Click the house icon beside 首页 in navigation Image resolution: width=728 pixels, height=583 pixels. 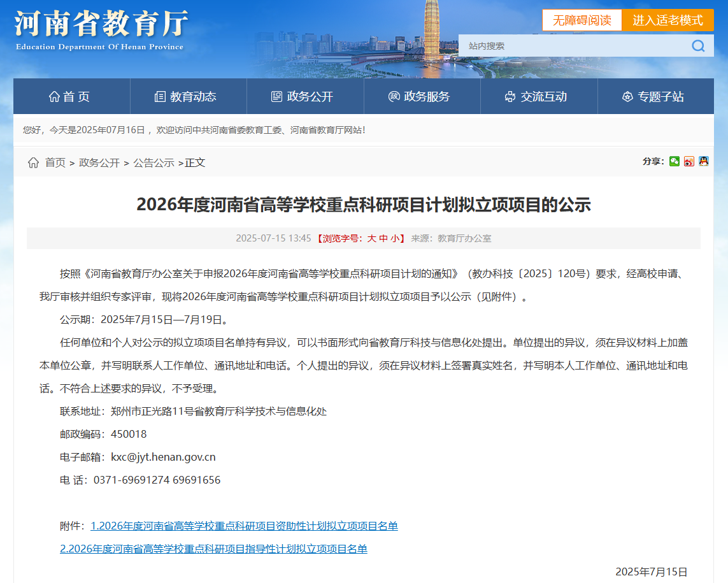point(55,97)
